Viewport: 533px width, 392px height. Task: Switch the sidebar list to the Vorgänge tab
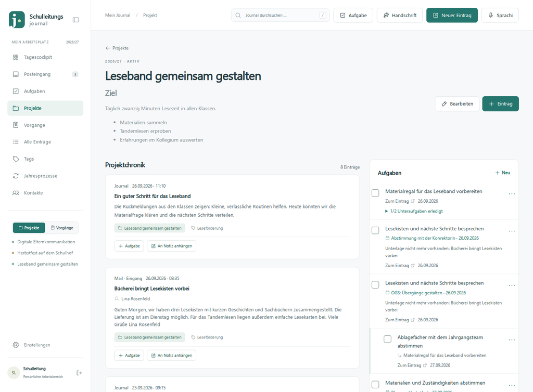[x=62, y=228]
